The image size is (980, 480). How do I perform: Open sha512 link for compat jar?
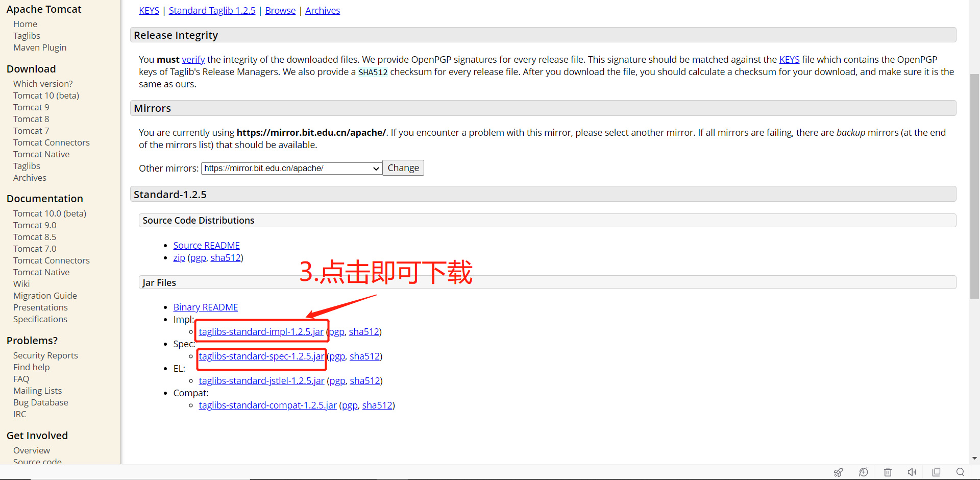[377, 405]
